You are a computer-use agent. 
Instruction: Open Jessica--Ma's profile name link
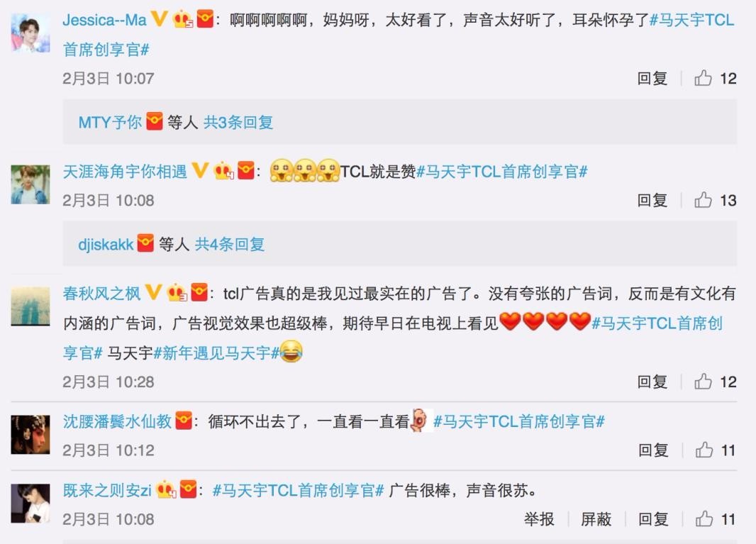(105, 20)
